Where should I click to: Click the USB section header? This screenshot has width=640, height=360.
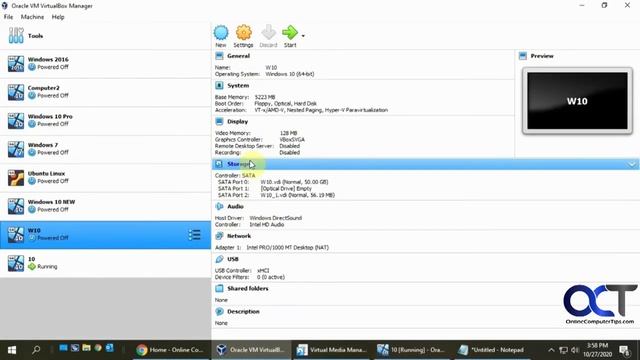[233, 259]
